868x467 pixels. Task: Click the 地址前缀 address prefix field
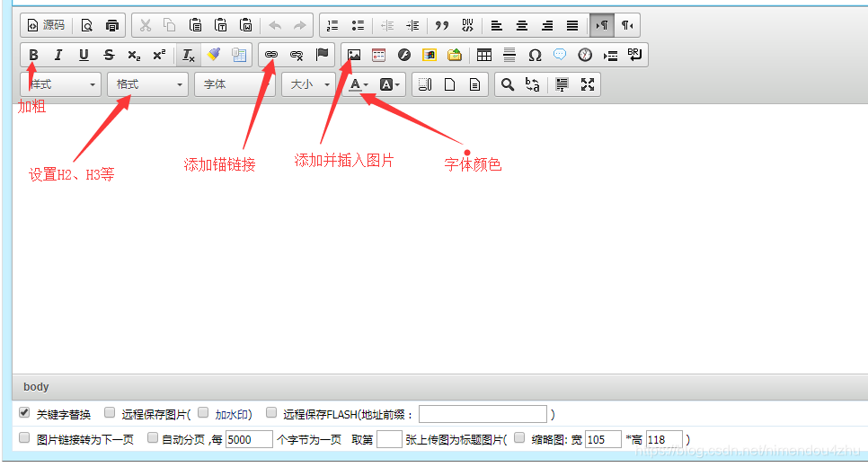(x=483, y=414)
